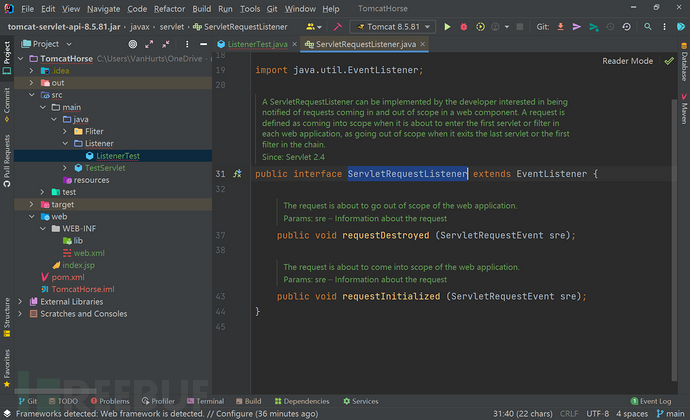Expand External Libraries node
The image size is (690, 420).
[20, 302]
